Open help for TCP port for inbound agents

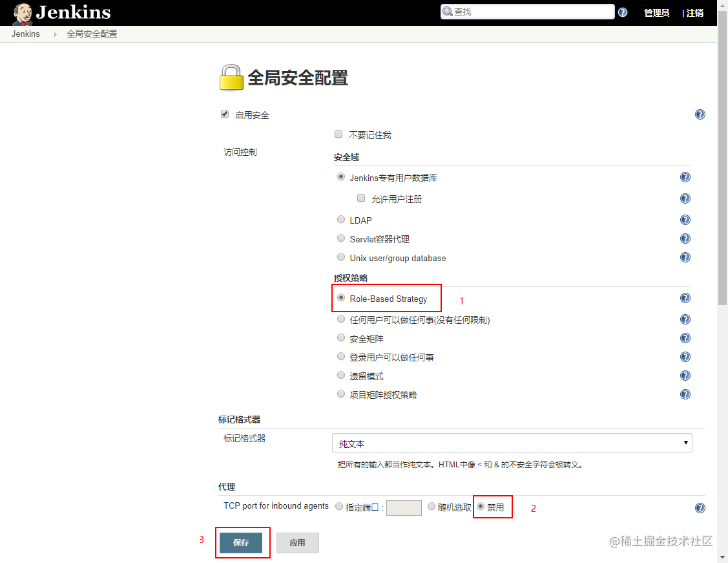[700, 507]
